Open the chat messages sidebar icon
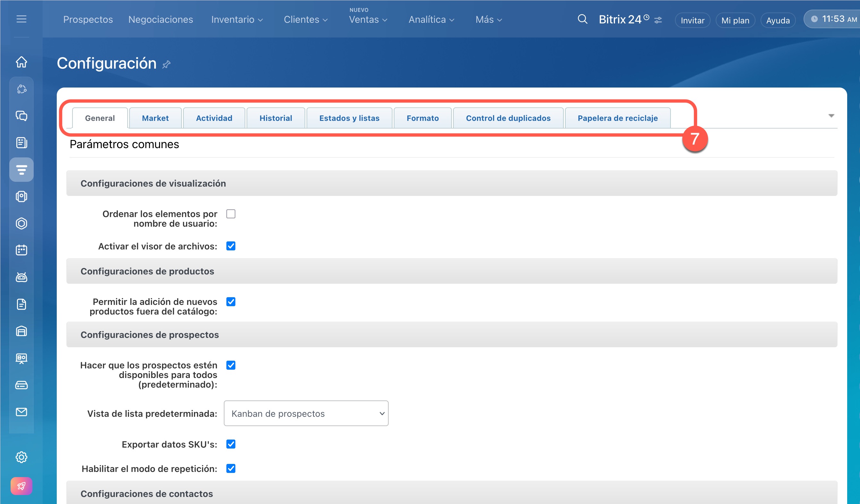The width and height of the screenshot is (860, 504). tap(21, 116)
